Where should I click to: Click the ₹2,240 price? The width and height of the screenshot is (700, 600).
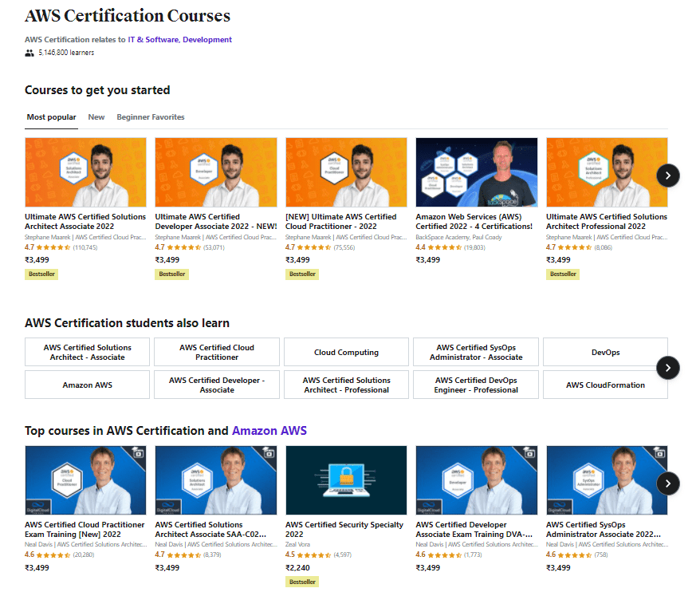coord(297,568)
